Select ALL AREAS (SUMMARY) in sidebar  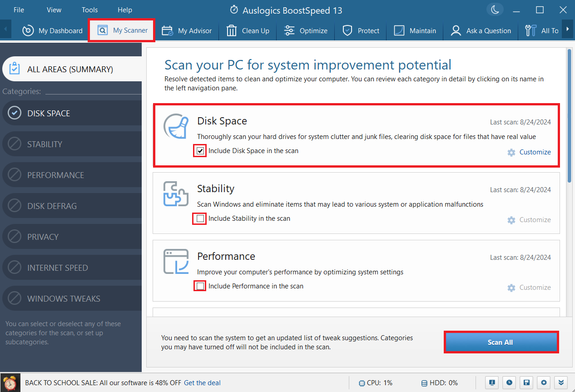(x=71, y=69)
